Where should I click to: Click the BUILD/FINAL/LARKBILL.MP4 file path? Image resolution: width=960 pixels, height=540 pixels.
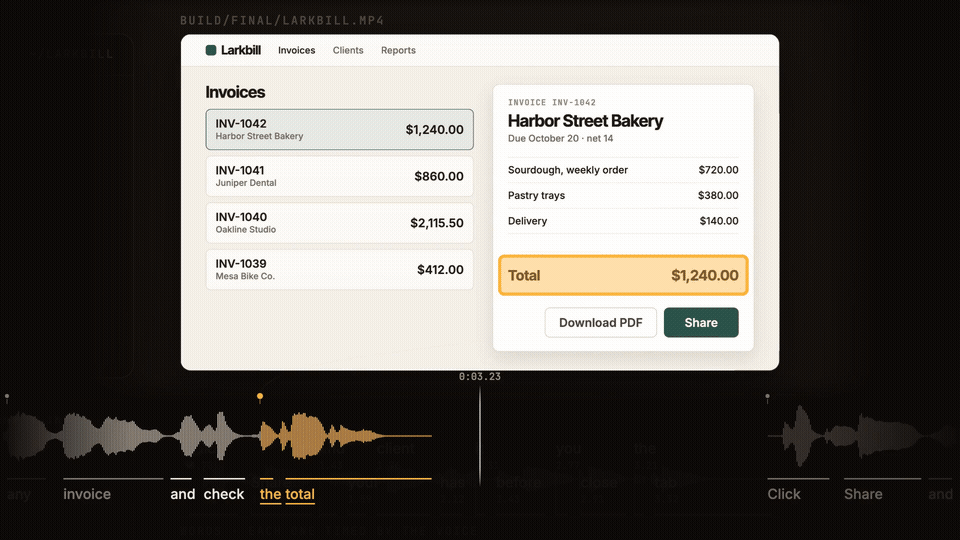coord(282,20)
